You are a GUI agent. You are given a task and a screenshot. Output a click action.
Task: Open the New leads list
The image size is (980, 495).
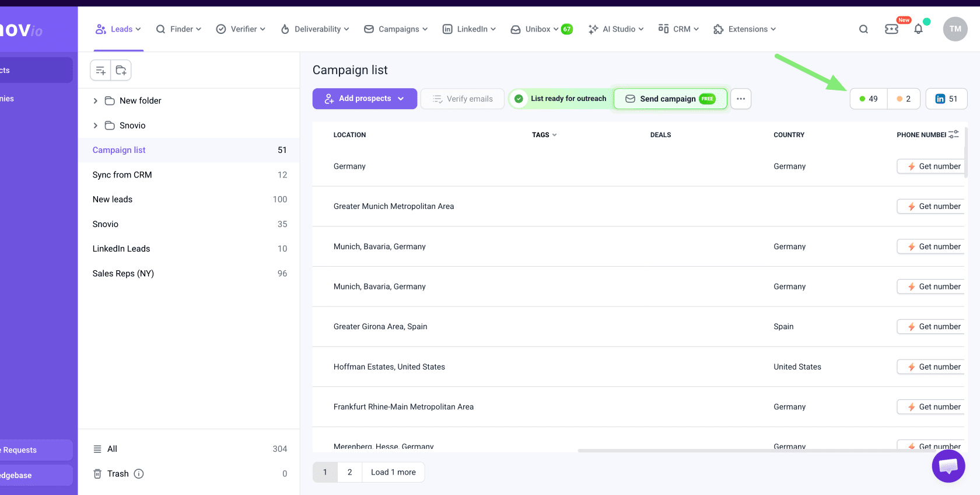(189, 199)
